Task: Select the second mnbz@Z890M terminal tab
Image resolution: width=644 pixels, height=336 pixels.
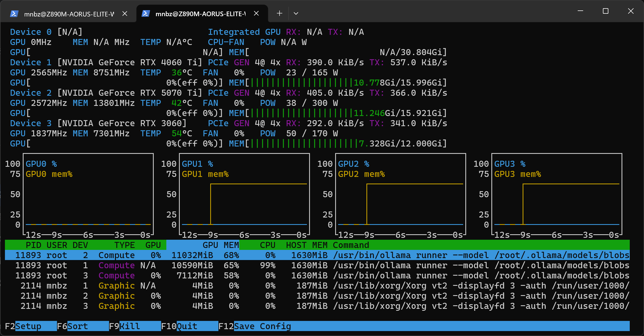Action: coord(202,13)
